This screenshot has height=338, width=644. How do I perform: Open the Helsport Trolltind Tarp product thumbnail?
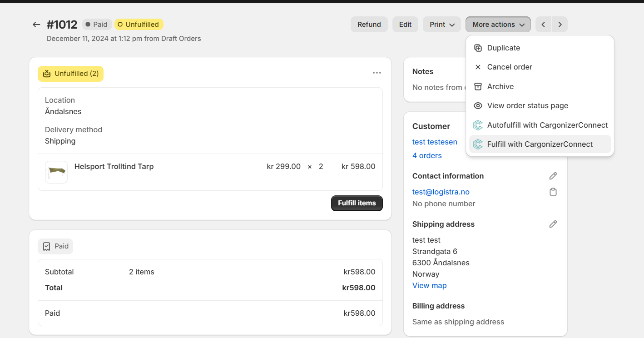pos(56,172)
